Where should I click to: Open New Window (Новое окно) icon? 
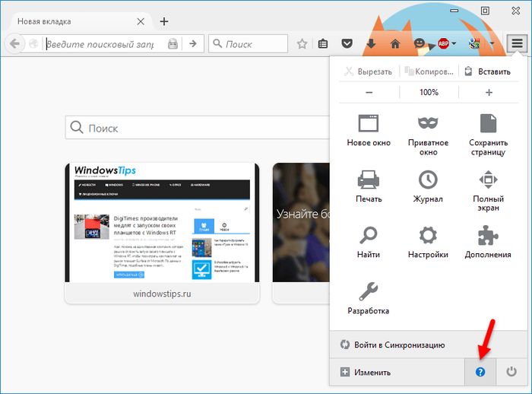(x=369, y=124)
